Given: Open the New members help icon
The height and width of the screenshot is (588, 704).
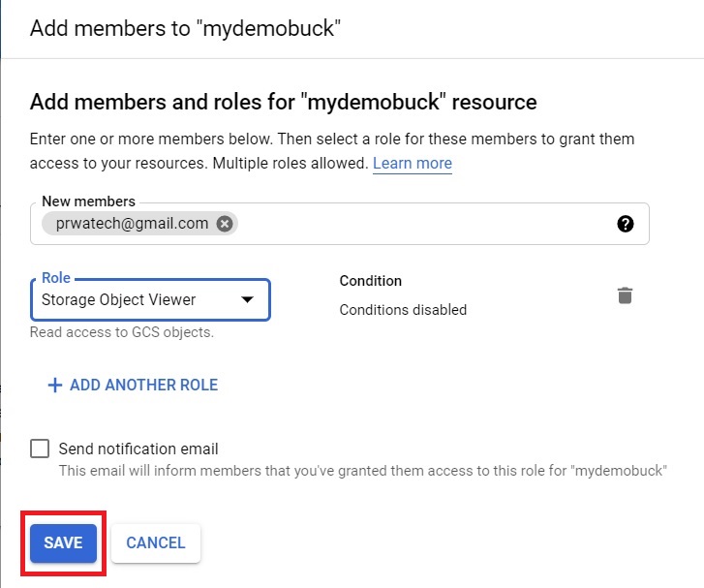Looking at the screenshot, I should 625,224.
